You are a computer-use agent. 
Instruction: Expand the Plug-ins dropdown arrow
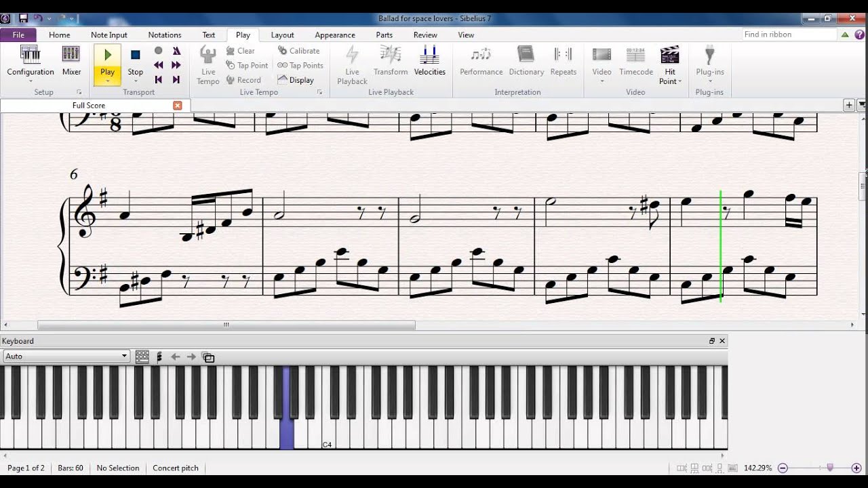(710, 81)
